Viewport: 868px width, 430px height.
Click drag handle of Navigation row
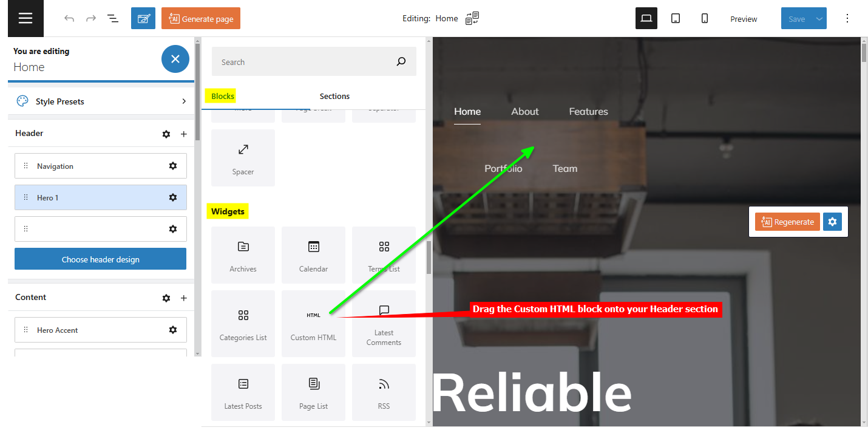point(25,166)
